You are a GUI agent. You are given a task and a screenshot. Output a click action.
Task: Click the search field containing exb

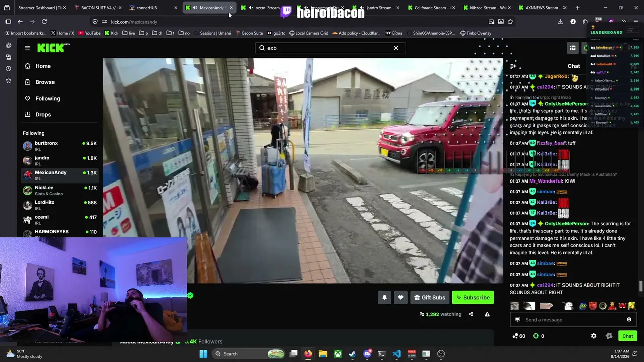point(330,48)
